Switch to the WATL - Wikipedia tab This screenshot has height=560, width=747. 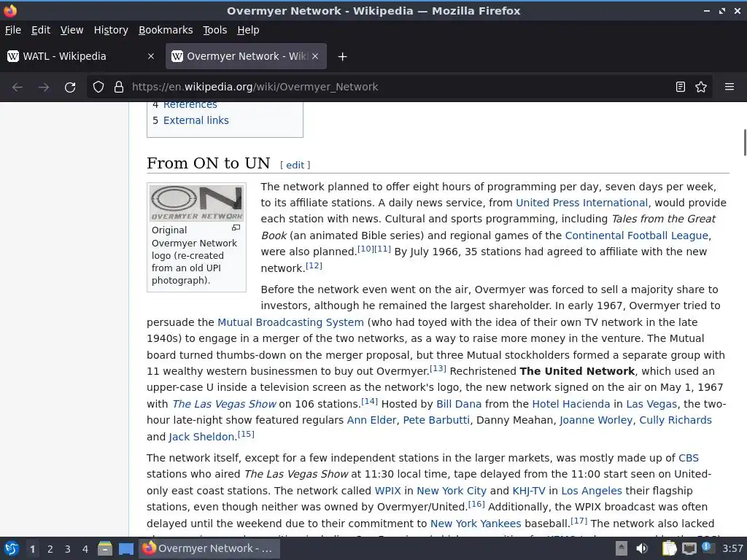tap(82, 56)
